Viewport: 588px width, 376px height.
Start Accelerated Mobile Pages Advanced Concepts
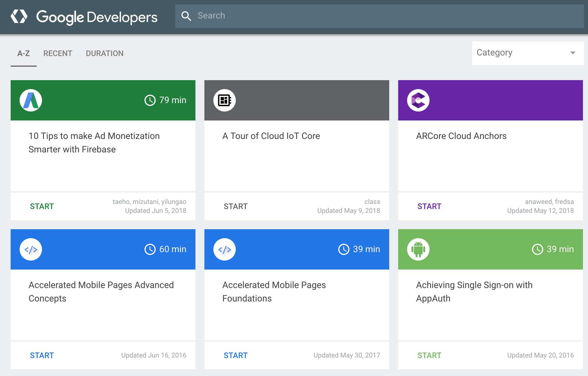tap(42, 356)
